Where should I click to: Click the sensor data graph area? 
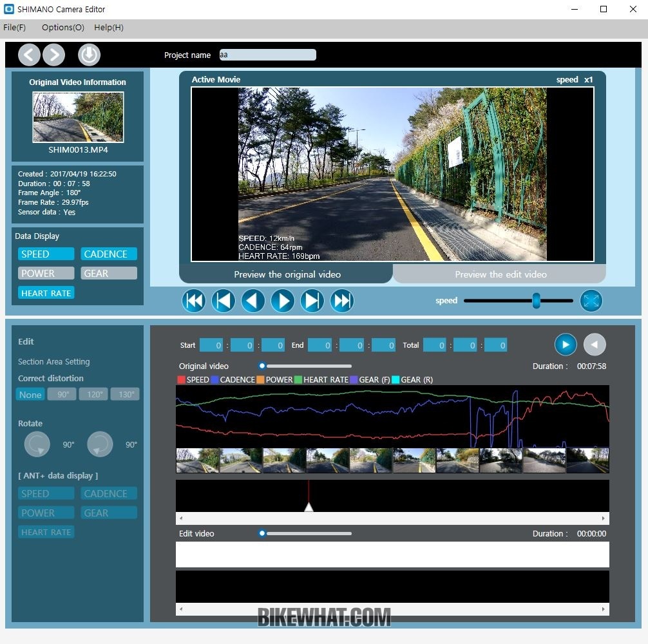392,417
